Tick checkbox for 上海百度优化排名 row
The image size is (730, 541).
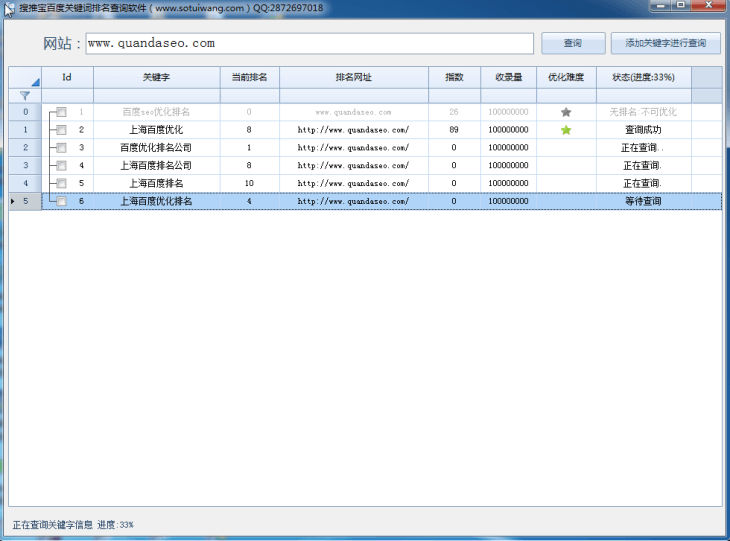[x=61, y=201]
